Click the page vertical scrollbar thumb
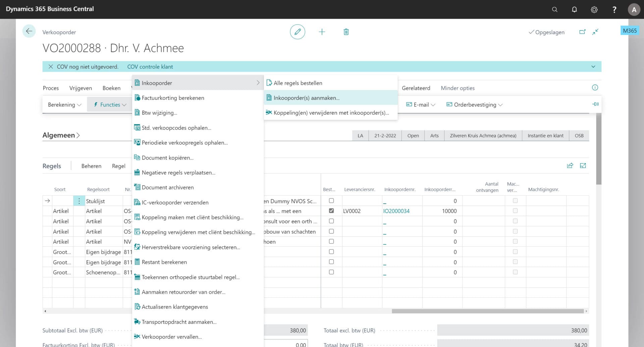This screenshot has height=347, width=644. click(599, 149)
